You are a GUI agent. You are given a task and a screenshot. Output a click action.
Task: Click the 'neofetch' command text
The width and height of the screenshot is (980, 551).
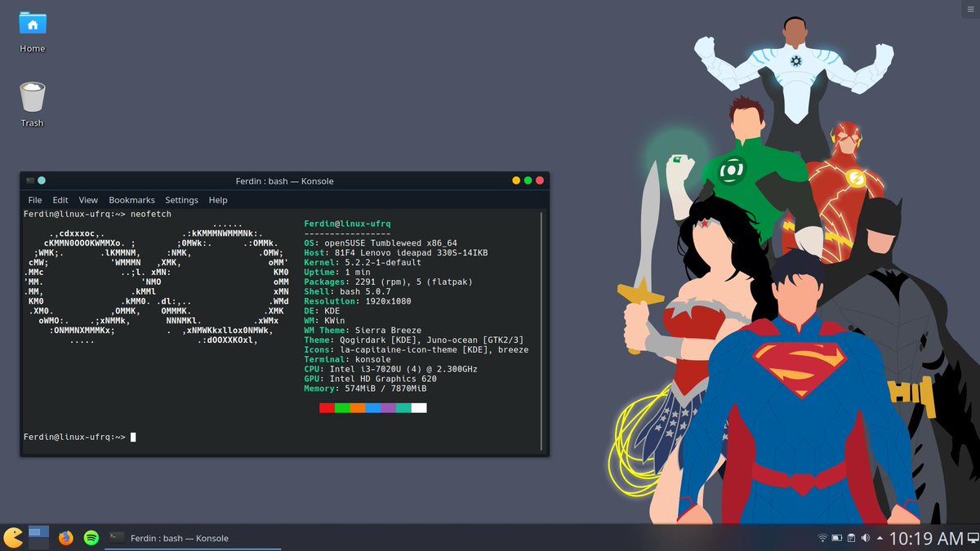point(151,214)
